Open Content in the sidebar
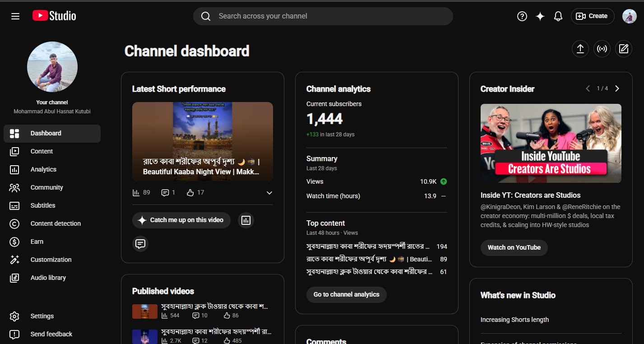644x344 pixels. click(52, 152)
